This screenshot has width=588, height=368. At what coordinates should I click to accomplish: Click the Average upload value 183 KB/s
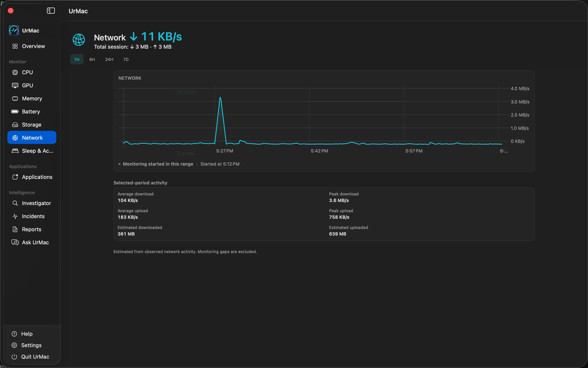click(x=128, y=217)
